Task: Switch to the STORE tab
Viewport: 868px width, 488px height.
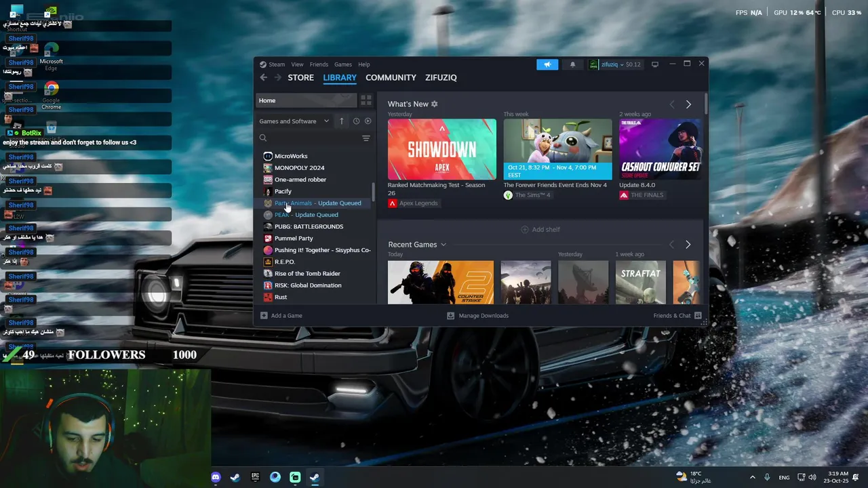Action: click(x=300, y=77)
